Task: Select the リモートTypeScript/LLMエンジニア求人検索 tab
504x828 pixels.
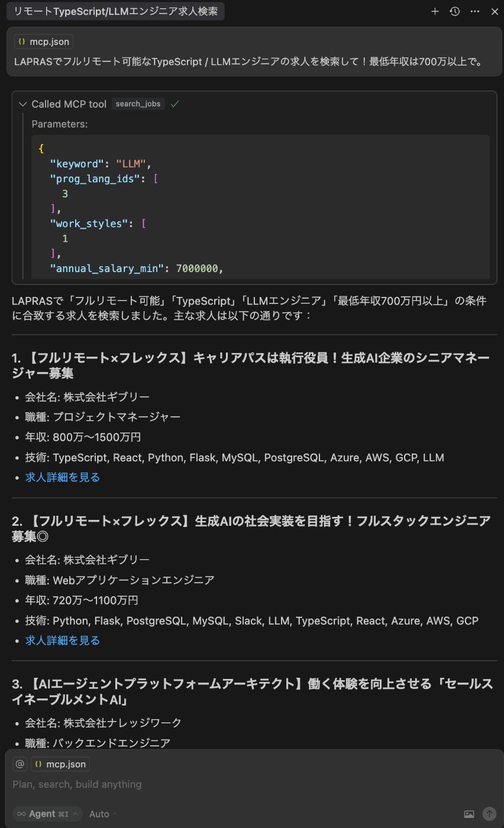Action: [115, 11]
